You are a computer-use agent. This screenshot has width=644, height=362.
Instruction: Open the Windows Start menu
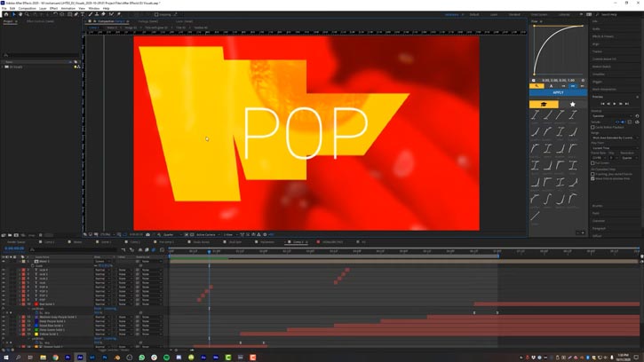pyautogui.click(x=5, y=358)
